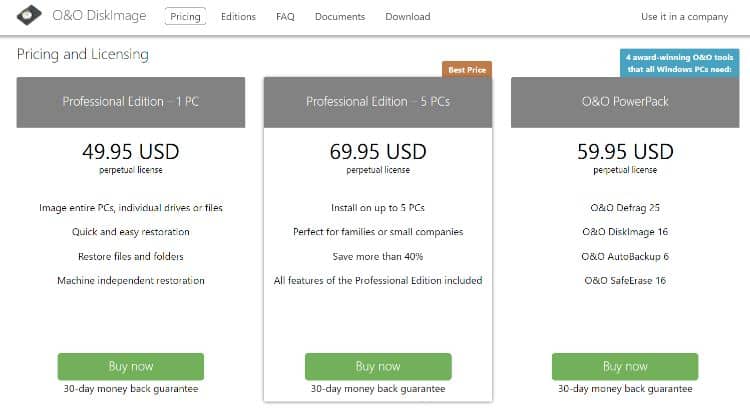Click the 49.95 USD price
Viewport: 750px width, 416px height.
[x=130, y=152]
